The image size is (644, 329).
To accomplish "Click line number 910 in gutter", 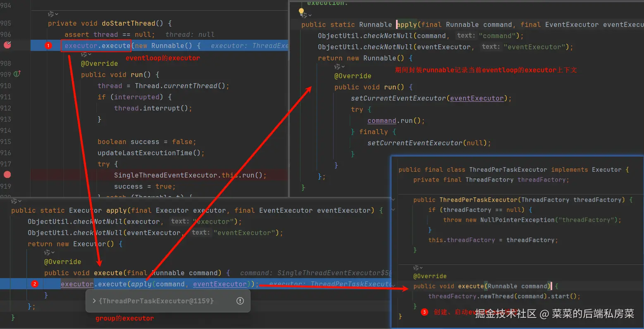I will pyautogui.click(x=6, y=86).
